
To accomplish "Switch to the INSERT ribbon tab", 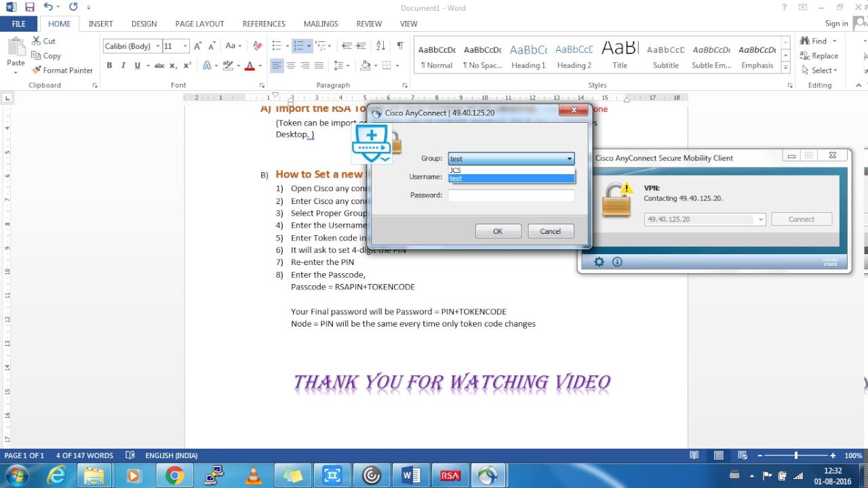I will [x=100, y=24].
